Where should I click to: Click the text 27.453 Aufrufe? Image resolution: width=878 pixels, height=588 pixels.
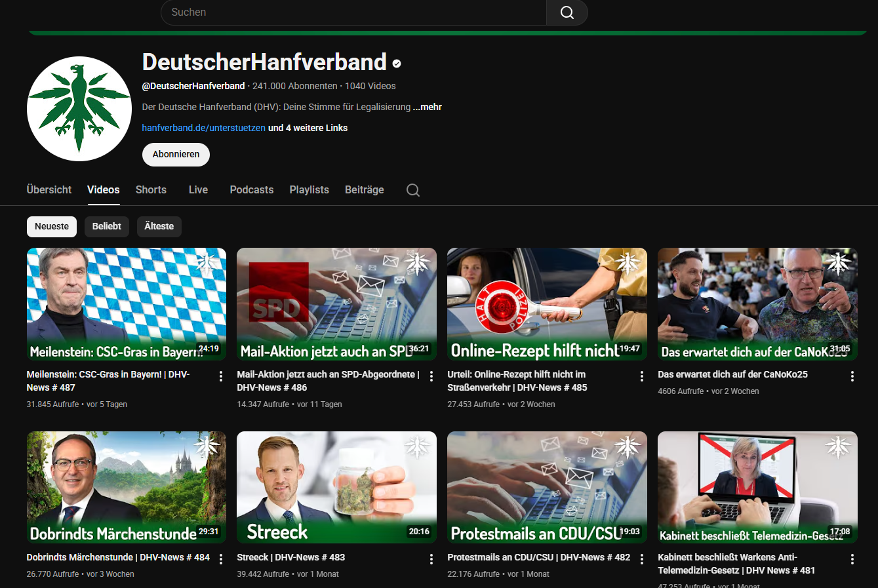473,404
